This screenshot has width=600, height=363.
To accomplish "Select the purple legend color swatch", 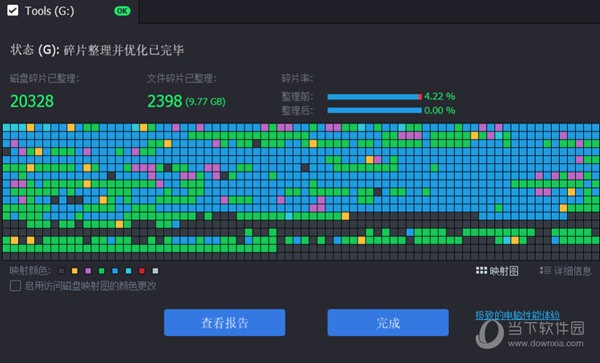I will [88, 271].
